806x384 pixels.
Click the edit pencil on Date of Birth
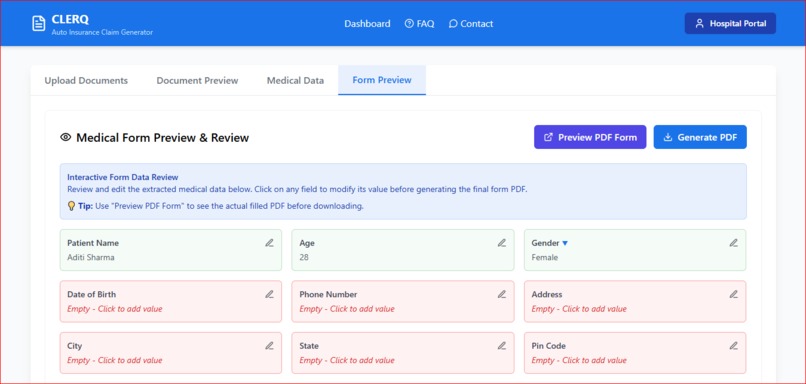pos(269,294)
